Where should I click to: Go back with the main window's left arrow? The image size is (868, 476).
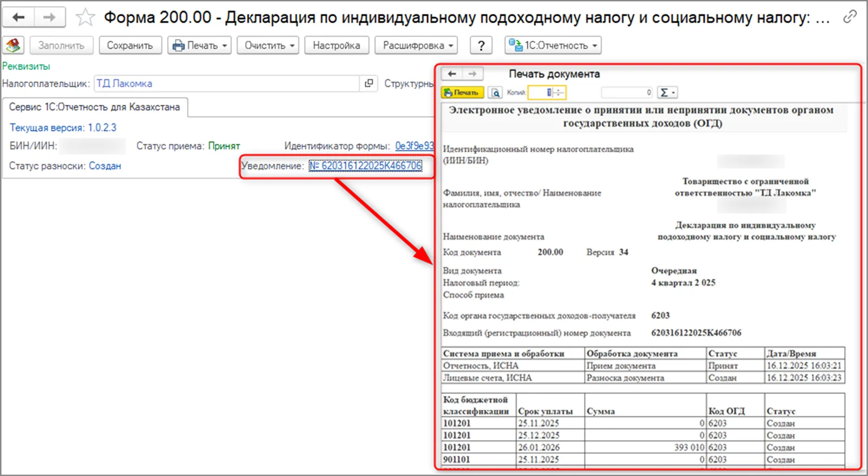click(x=18, y=17)
